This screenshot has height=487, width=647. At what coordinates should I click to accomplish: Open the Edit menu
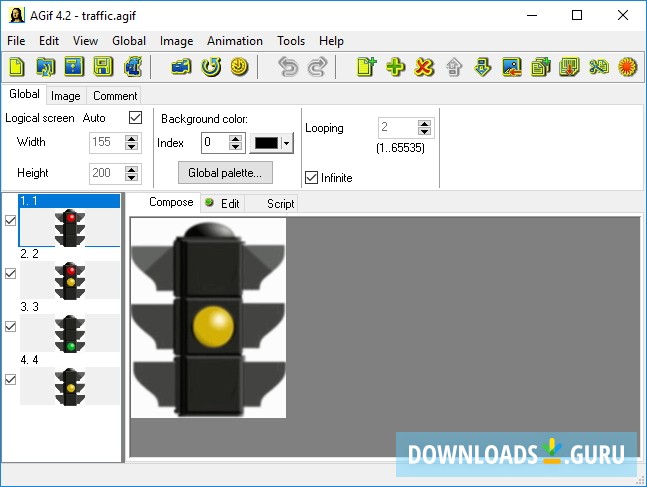pyautogui.click(x=49, y=41)
